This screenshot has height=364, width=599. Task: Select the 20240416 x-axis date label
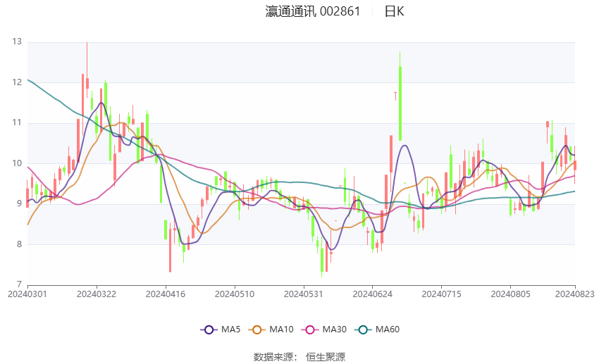(x=166, y=294)
